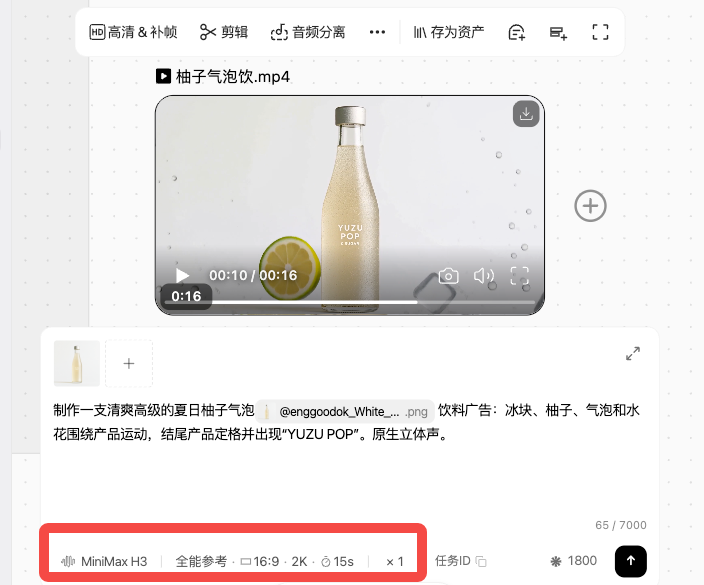Image resolution: width=704 pixels, height=585 pixels.
Task: Change the 16:9 aspect ratio setting
Action: 260,561
